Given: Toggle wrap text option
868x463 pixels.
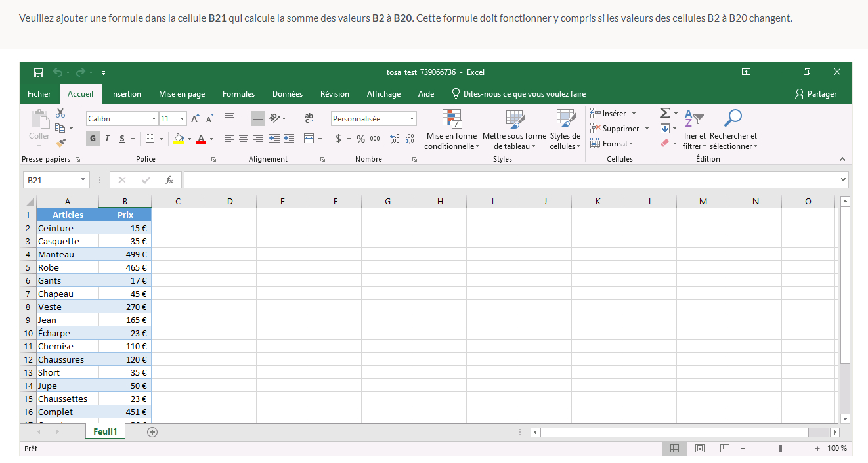Looking at the screenshot, I should click(309, 118).
